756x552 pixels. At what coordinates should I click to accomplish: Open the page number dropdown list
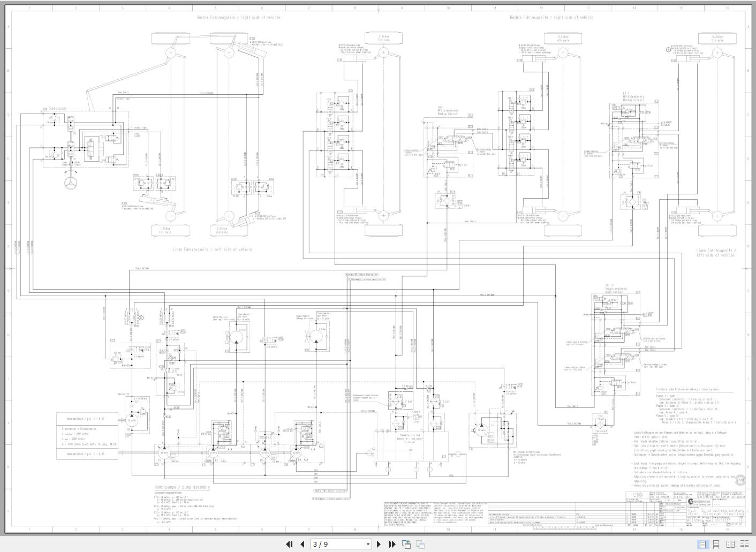[x=367, y=544]
